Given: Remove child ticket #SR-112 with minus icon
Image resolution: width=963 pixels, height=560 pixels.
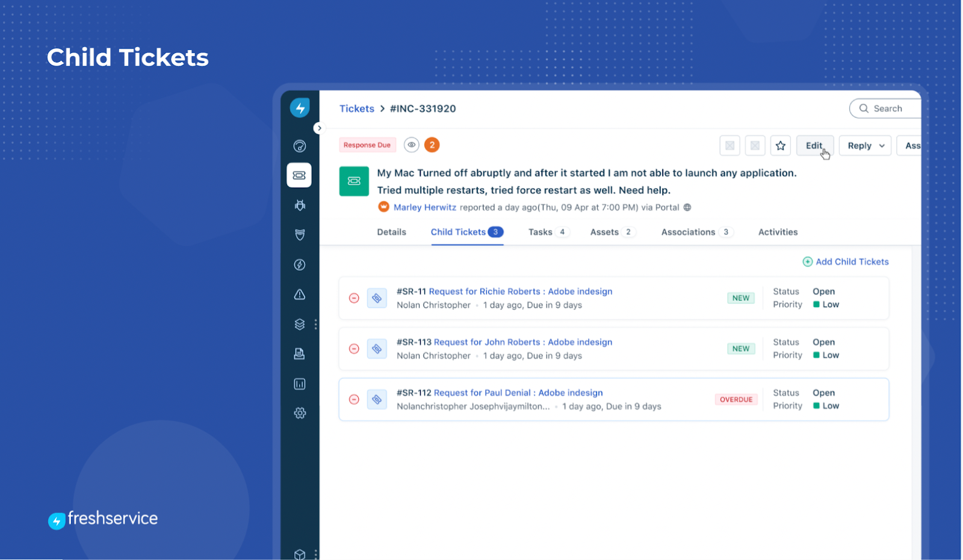Looking at the screenshot, I should point(354,399).
